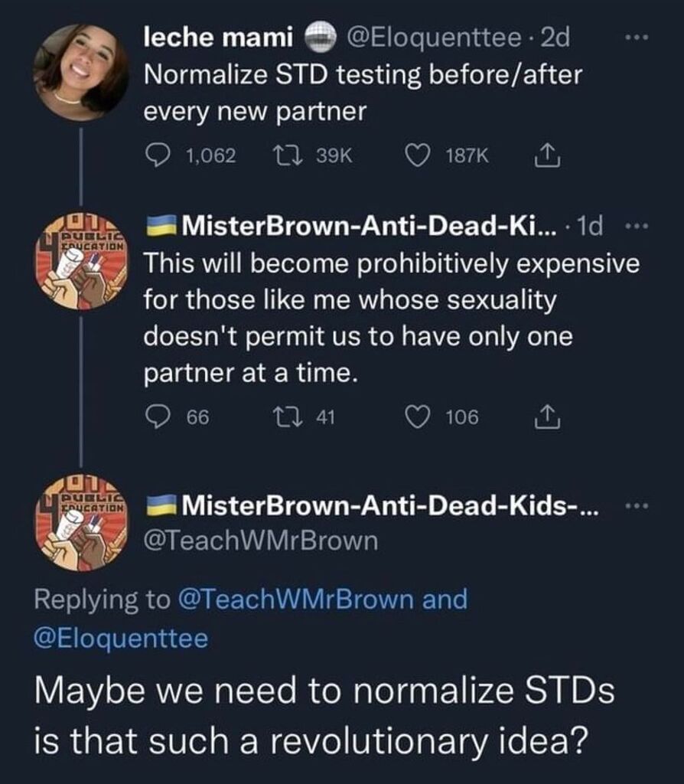
Task: Open more options on MisterBrown's 1d tweet
Action: (636, 227)
